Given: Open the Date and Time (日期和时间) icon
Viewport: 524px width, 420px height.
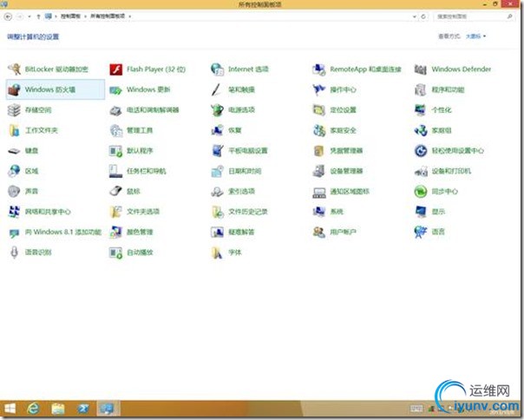Looking at the screenshot, I should pos(217,171).
